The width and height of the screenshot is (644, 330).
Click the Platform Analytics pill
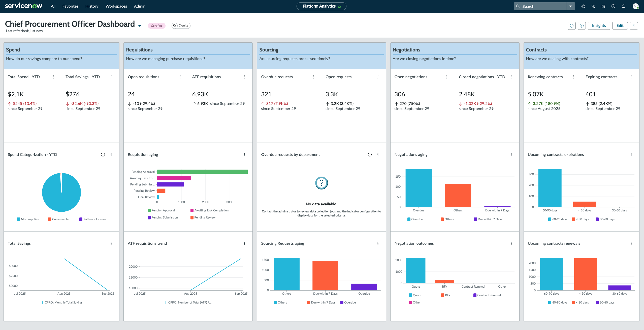click(321, 6)
